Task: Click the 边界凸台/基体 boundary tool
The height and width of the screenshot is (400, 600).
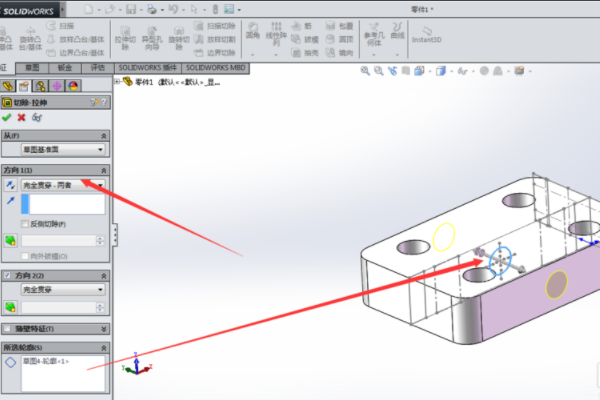Action: click(75, 52)
